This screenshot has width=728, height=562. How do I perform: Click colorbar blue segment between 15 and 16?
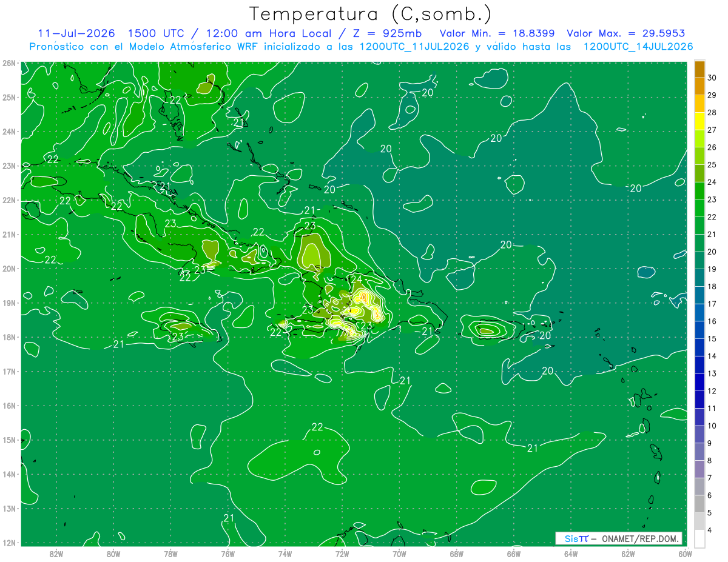(x=699, y=330)
